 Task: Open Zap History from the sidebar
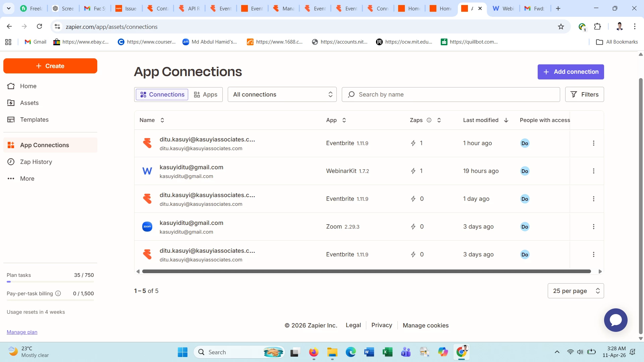tap(36, 162)
